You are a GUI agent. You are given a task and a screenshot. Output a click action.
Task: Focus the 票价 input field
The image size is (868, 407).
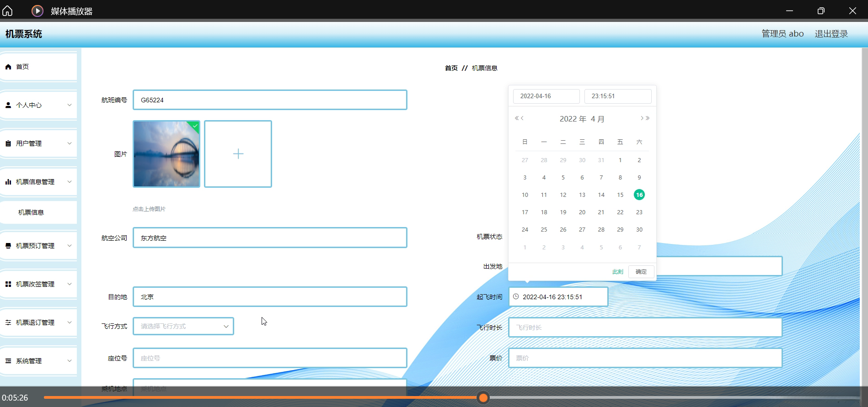[645, 358]
